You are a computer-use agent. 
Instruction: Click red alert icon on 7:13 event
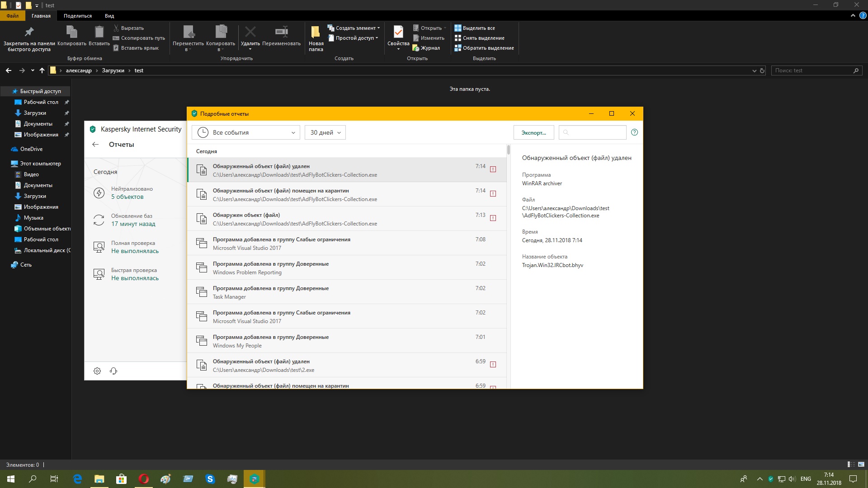(493, 218)
